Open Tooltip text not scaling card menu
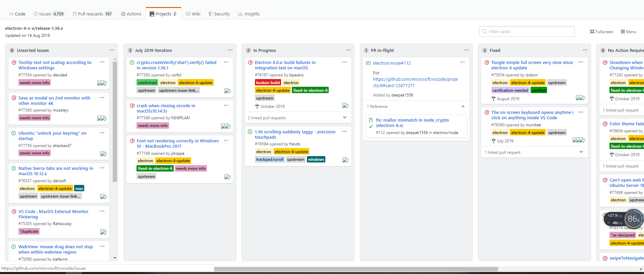Screen dimensions: 644x274 click(x=102, y=62)
